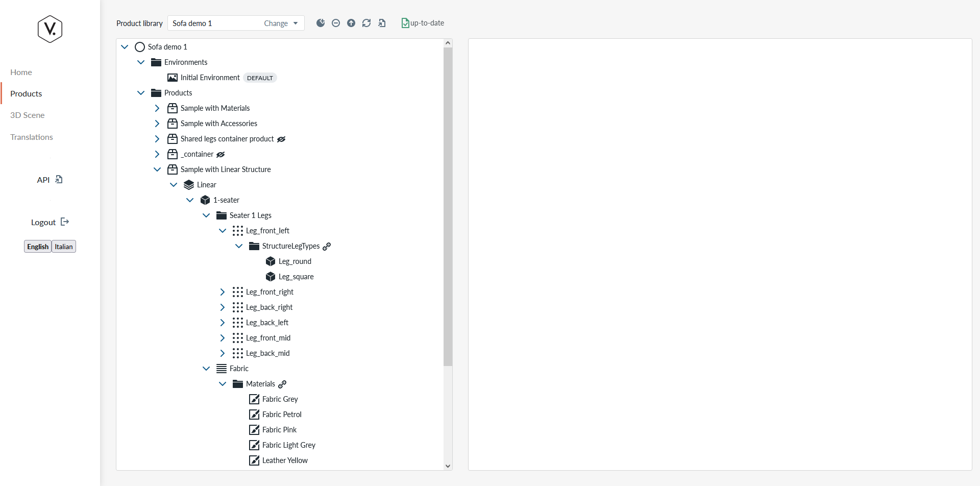Click the refresh sync icon

point(366,23)
